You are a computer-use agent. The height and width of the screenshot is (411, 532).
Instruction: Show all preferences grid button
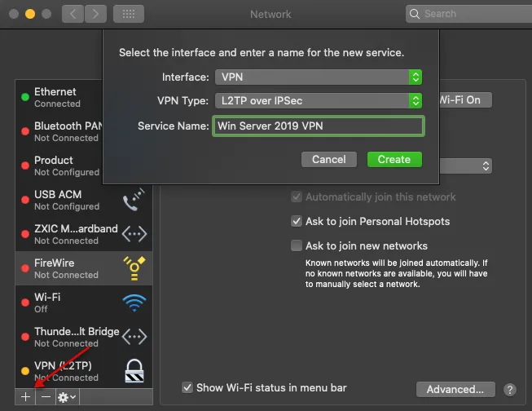click(x=129, y=14)
